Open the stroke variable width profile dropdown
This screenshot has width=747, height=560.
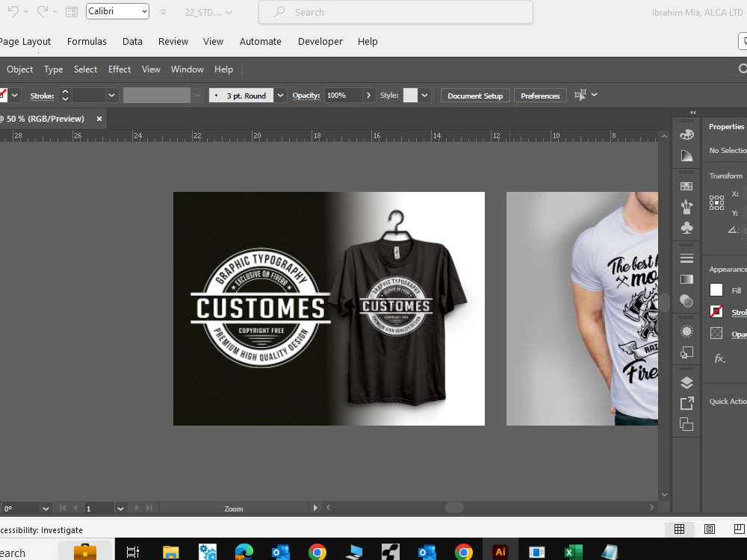click(196, 95)
